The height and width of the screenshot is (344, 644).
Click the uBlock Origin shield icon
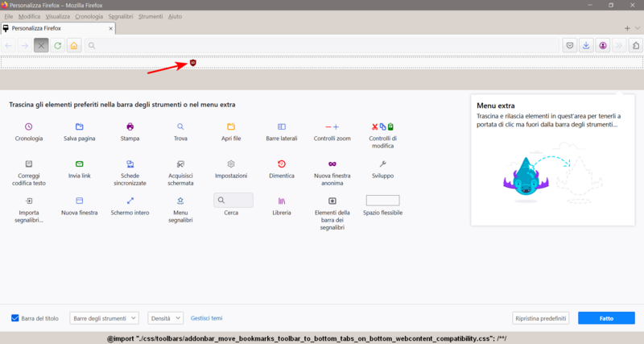192,63
